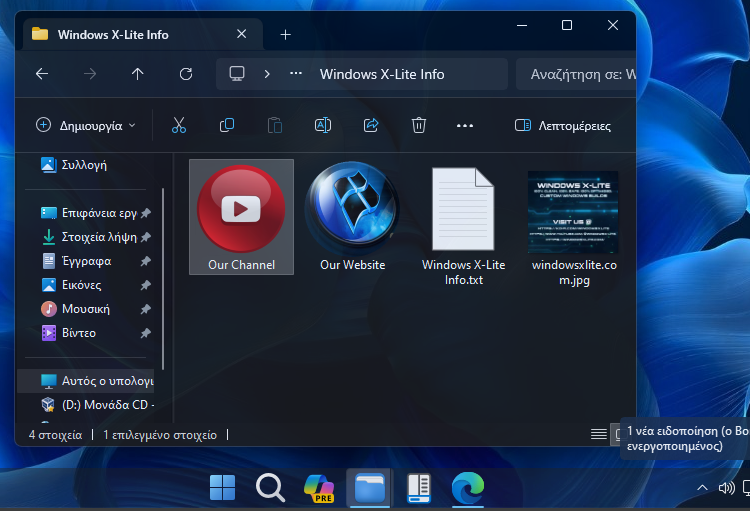Click the Share icon in toolbar
This screenshot has width=750, height=511.
coord(371,125)
